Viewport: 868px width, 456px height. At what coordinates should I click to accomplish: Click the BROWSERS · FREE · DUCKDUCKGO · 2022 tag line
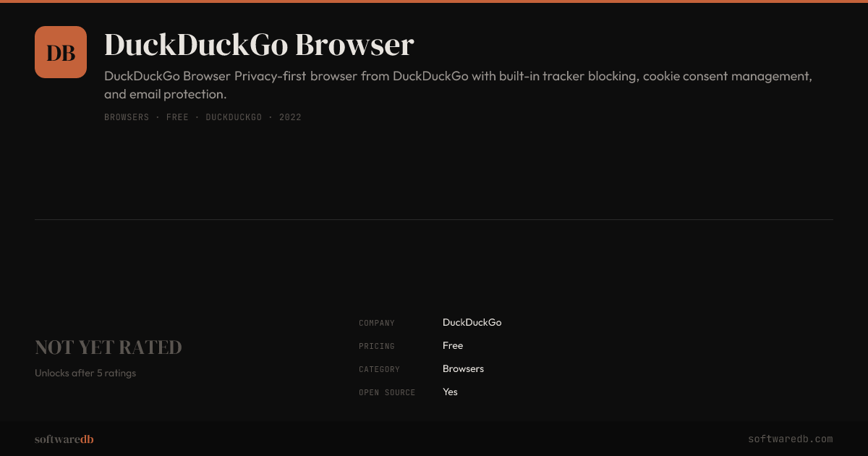(x=203, y=117)
